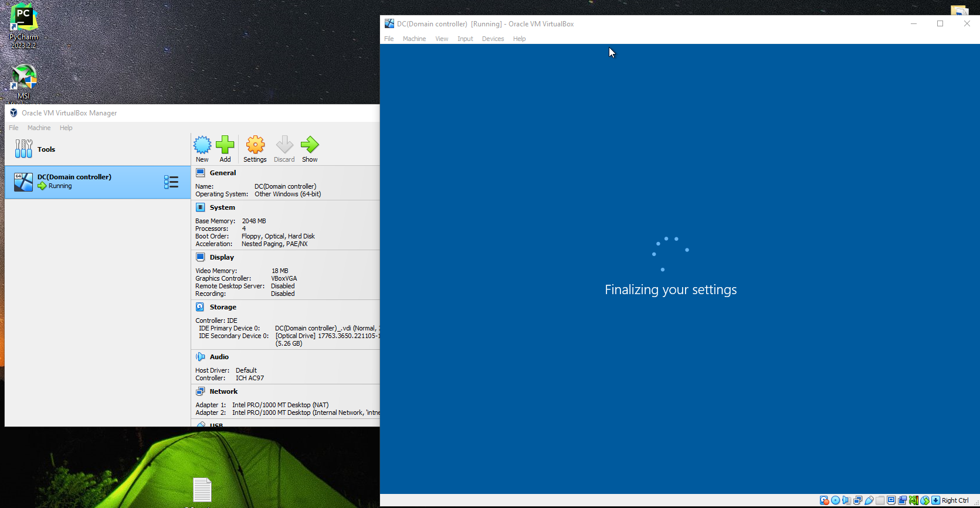Open the Help menu in VirtualBox Manager

click(x=66, y=128)
